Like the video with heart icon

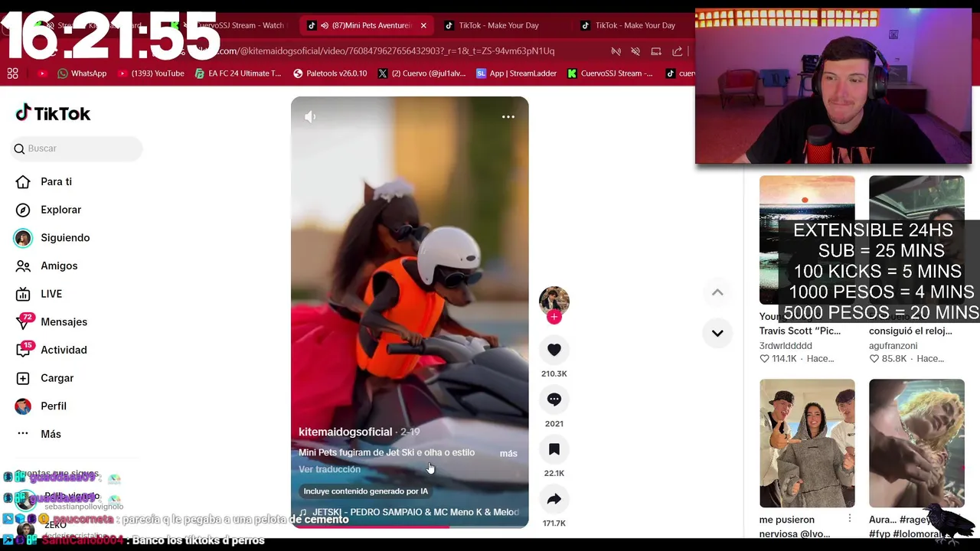tap(554, 350)
